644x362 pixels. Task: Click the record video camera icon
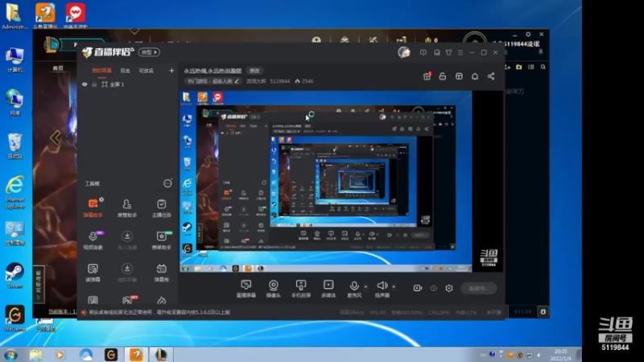click(418, 288)
